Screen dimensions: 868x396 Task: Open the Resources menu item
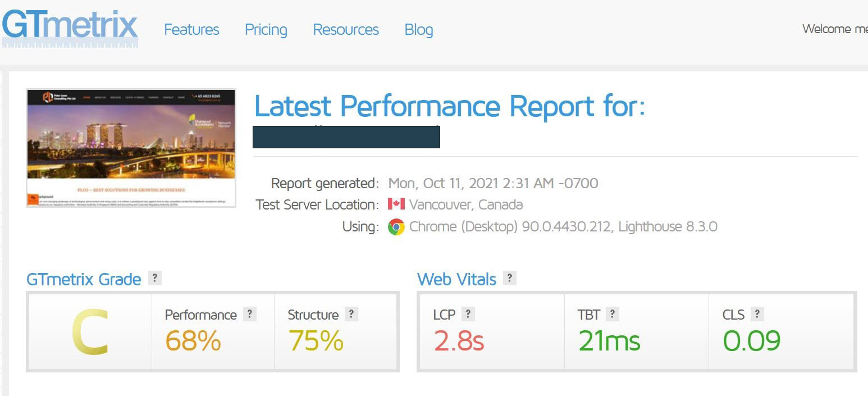tap(346, 30)
